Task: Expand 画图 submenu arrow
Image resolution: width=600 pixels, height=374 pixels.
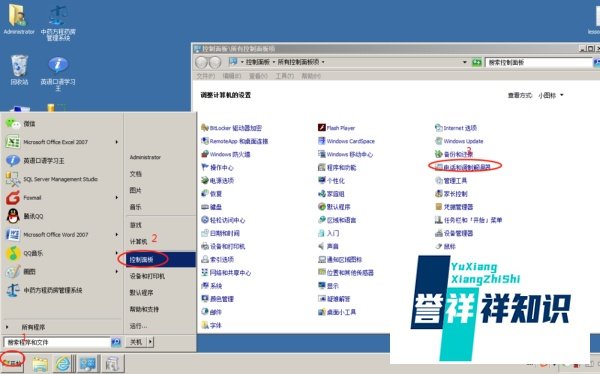Action: 117,271
